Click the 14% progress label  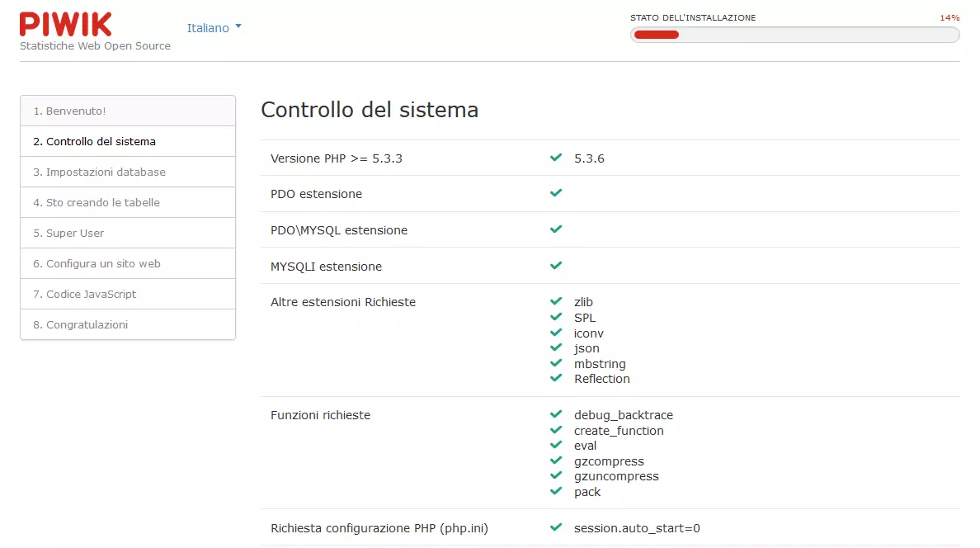[x=949, y=17]
